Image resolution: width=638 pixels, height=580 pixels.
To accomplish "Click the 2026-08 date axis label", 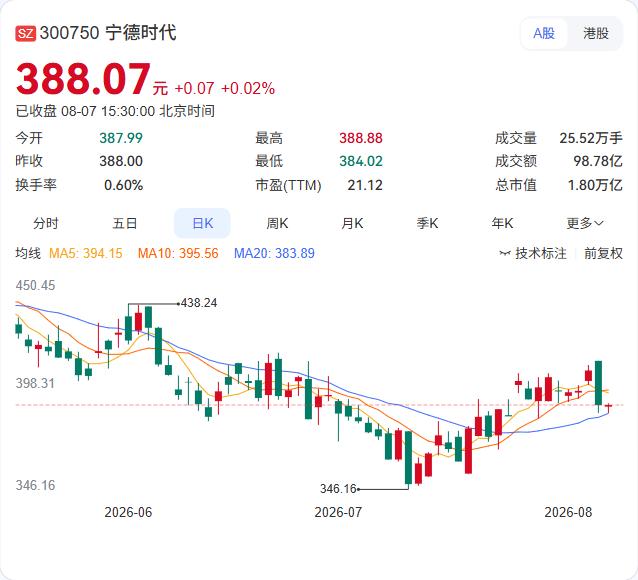I will click(x=568, y=512).
